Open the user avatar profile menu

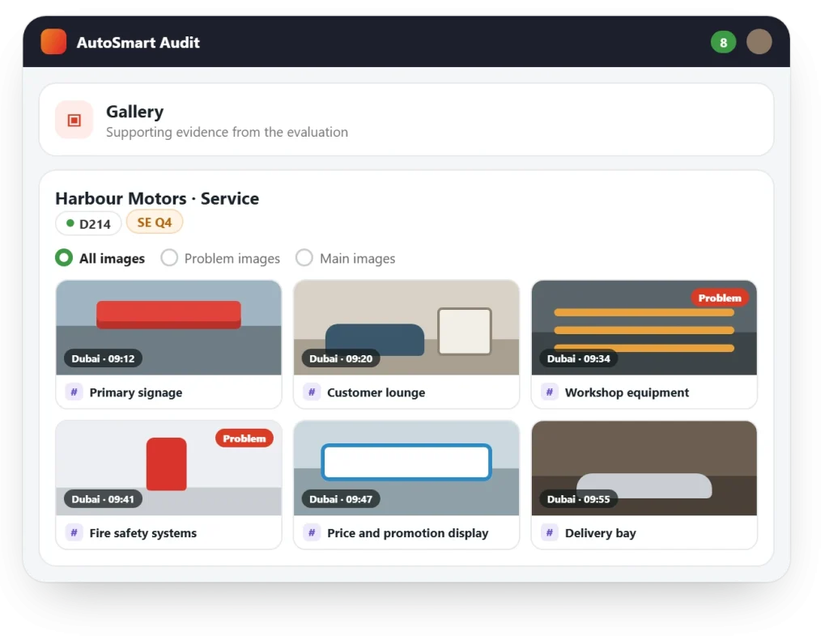click(x=759, y=42)
